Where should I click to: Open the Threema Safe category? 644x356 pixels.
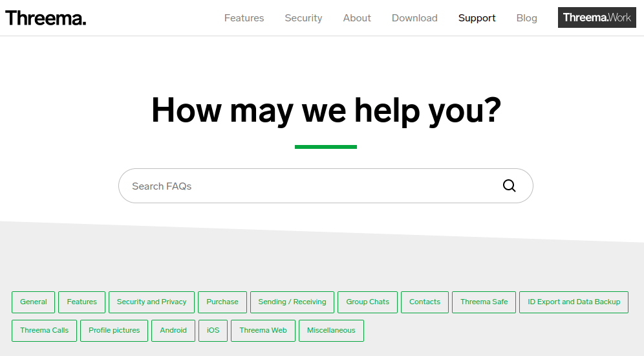(x=484, y=302)
